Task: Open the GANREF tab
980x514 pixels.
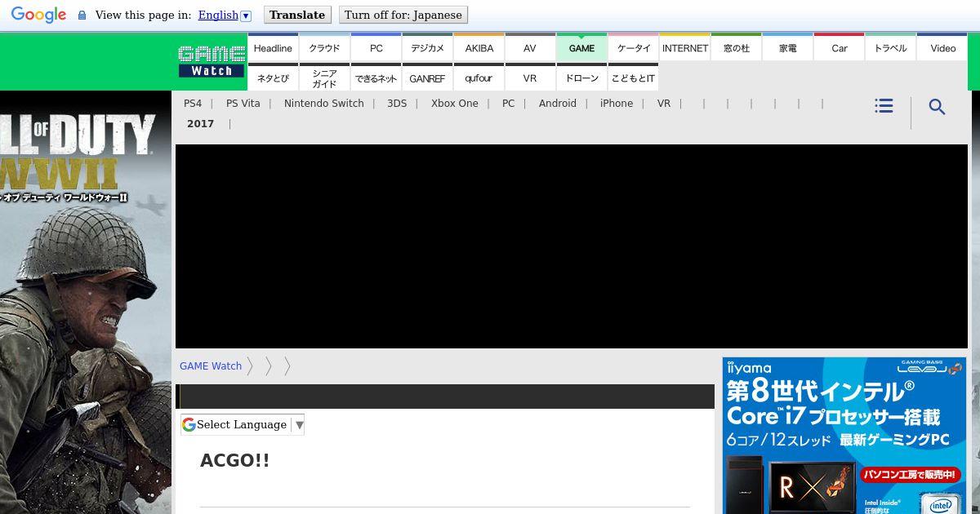Action: pyautogui.click(x=427, y=78)
